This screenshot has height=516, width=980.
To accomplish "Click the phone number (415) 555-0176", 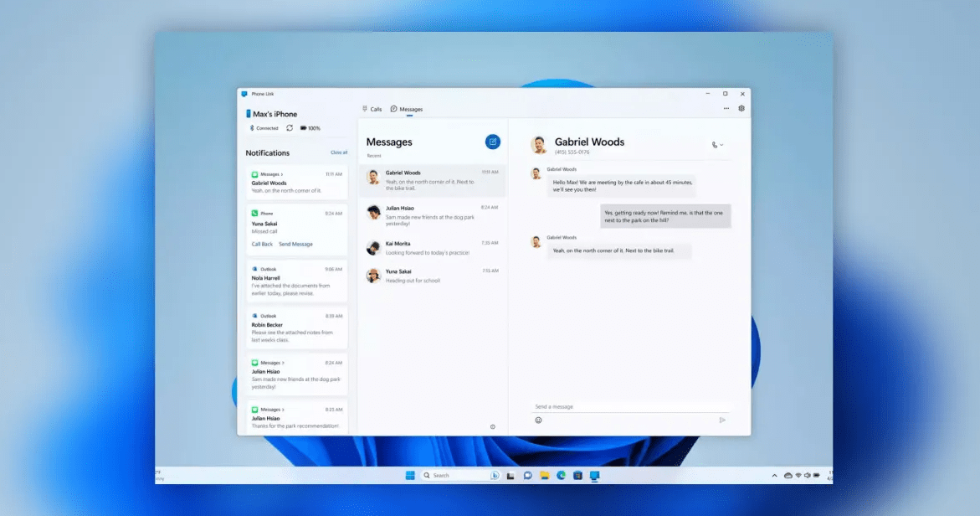I will coord(572,152).
